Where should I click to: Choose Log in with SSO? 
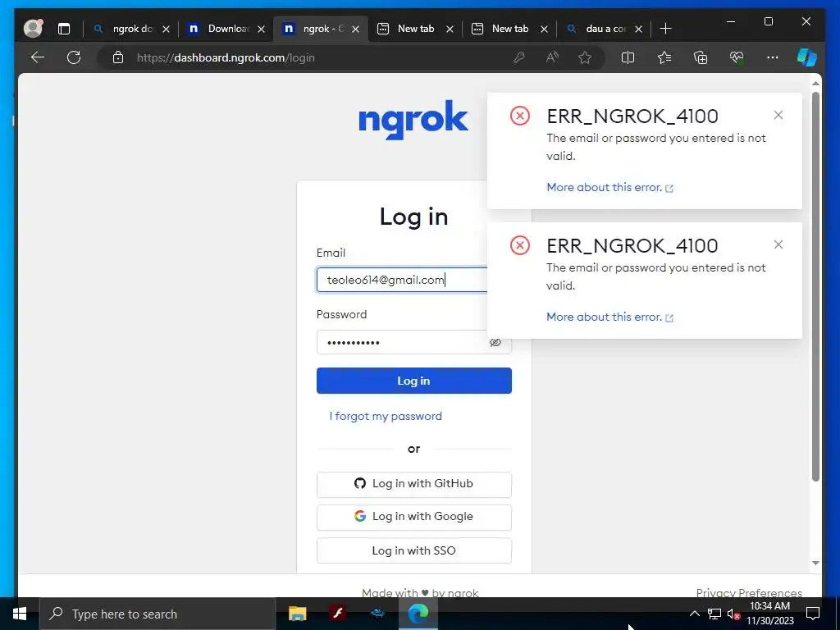(x=413, y=550)
